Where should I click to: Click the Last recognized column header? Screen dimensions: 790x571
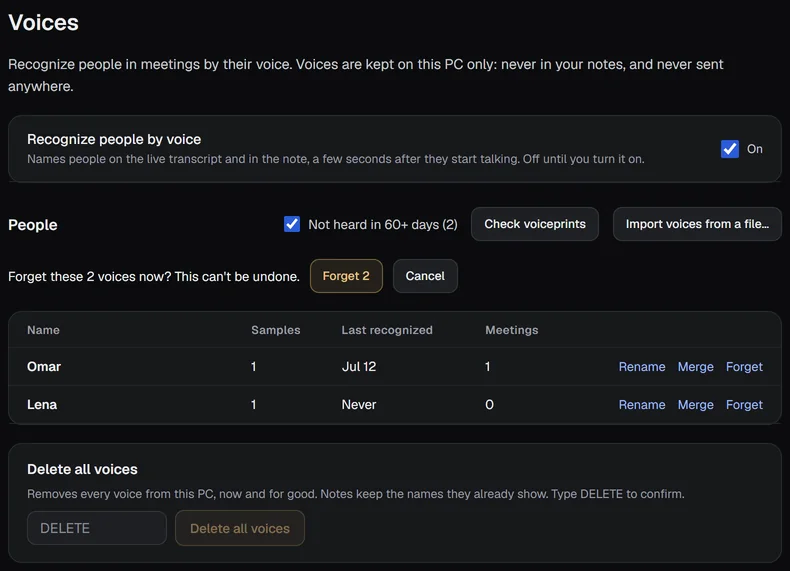(387, 330)
